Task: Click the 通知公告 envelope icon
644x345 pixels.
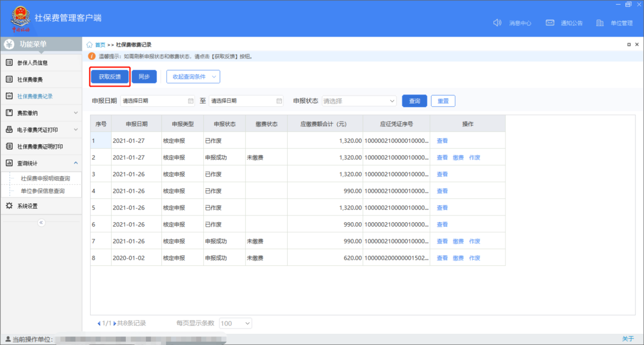Action: point(550,23)
